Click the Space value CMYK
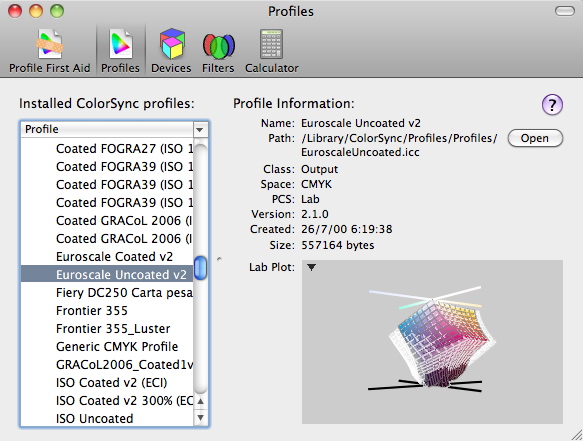 [316, 184]
